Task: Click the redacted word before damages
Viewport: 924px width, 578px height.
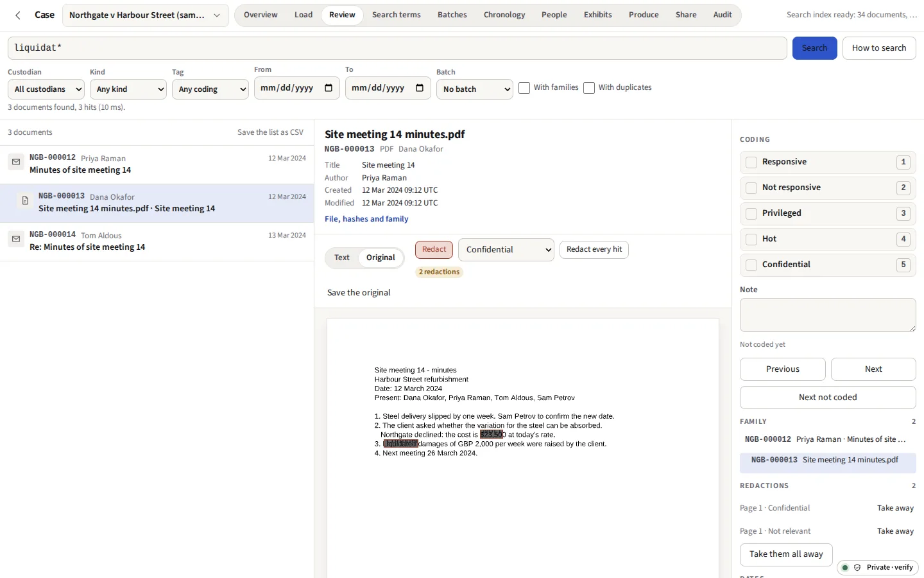Action: click(400, 444)
